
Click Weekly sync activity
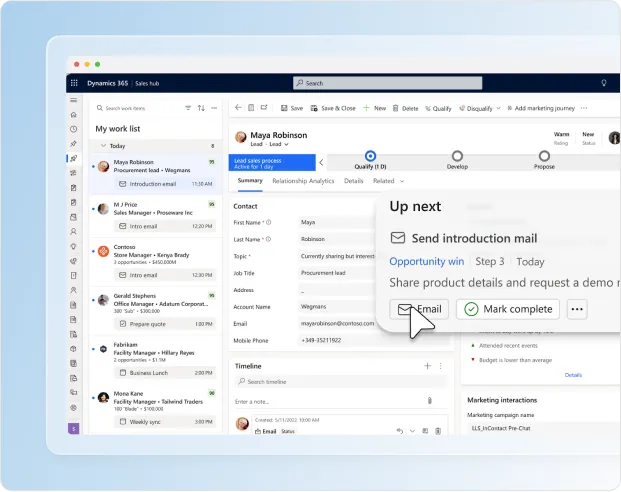tap(166, 421)
